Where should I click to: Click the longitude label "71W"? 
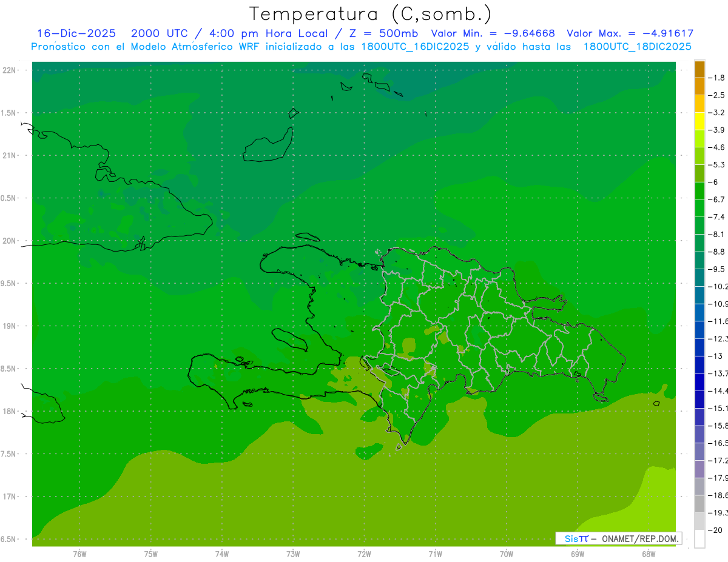pyautogui.click(x=435, y=554)
